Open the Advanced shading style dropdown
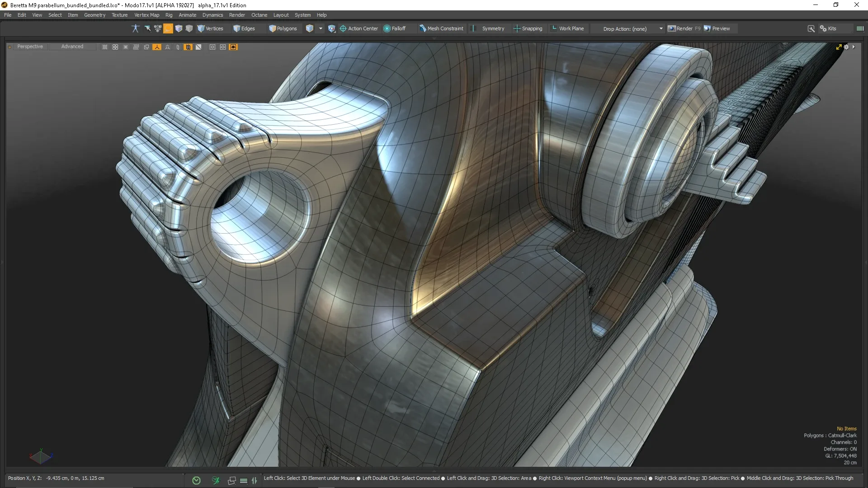This screenshot has height=488, width=868. (72, 47)
